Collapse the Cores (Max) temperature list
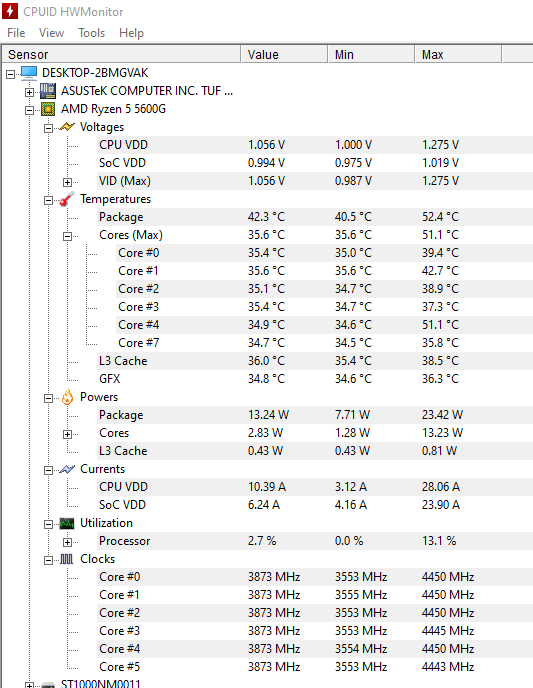Image resolution: width=533 pixels, height=688 pixels. click(x=67, y=236)
